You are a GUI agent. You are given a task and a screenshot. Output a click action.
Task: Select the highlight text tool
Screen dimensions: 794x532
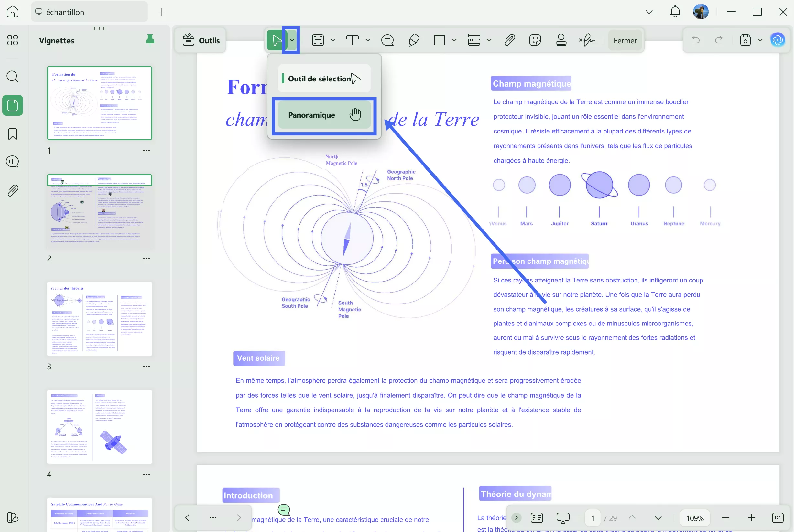(x=318, y=40)
